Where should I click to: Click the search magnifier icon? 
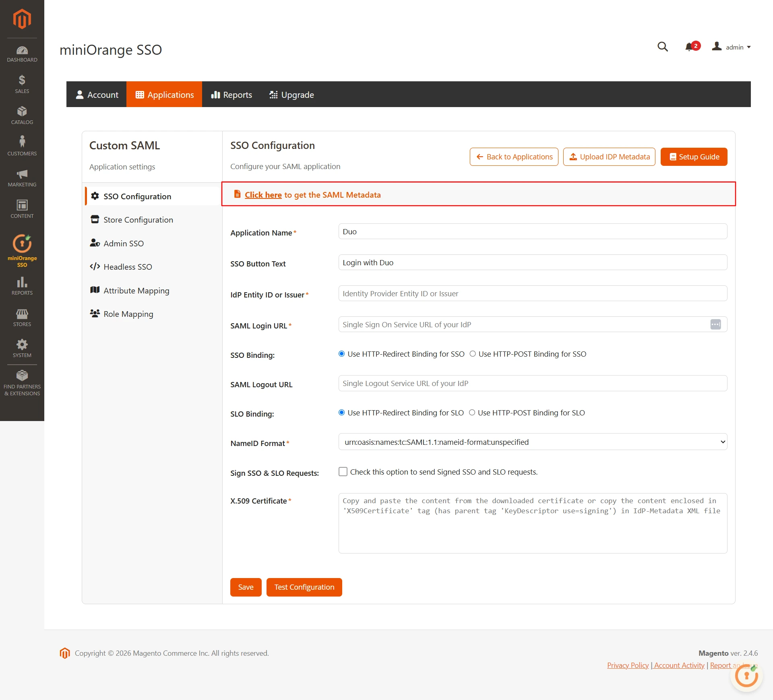[663, 47]
